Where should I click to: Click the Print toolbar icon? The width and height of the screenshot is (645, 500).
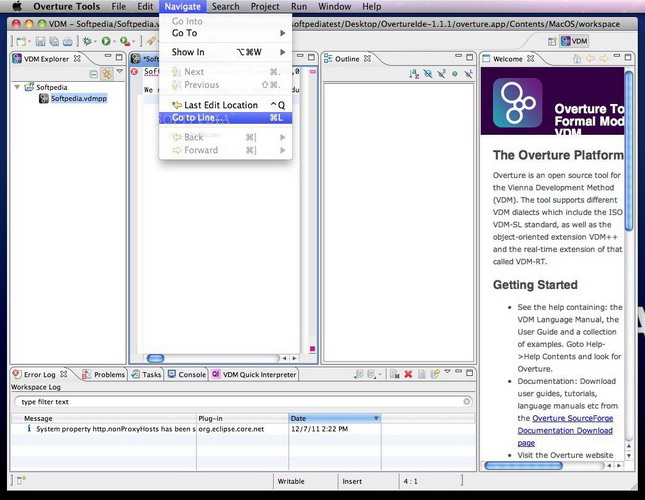pyautogui.click(x=68, y=41)
